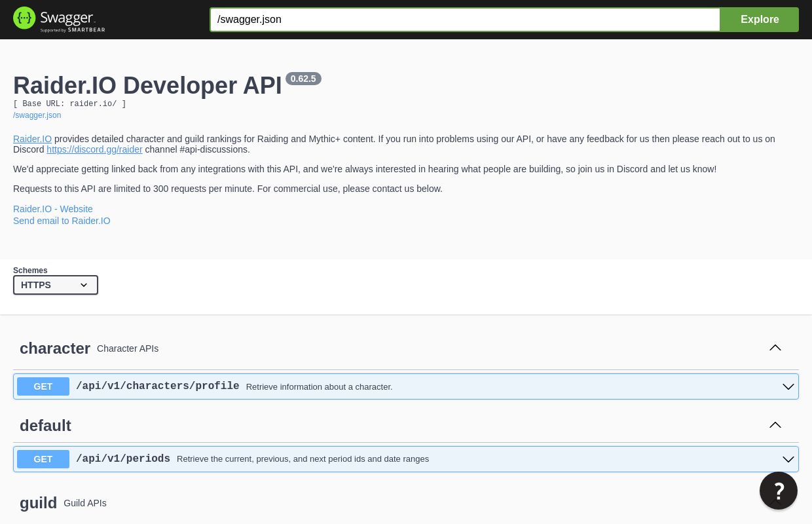Click the character section heading
Viewport: 812px width, 524px height.
click(55, 348)
